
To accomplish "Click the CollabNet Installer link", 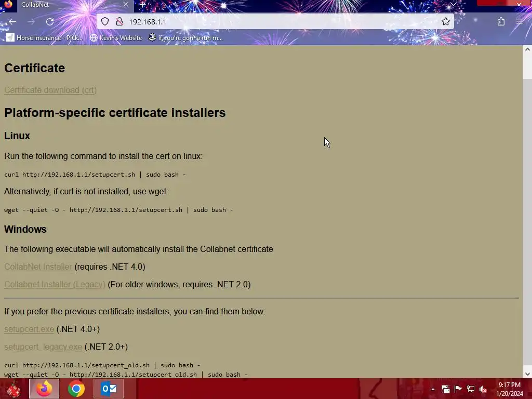I will (38, 267).
